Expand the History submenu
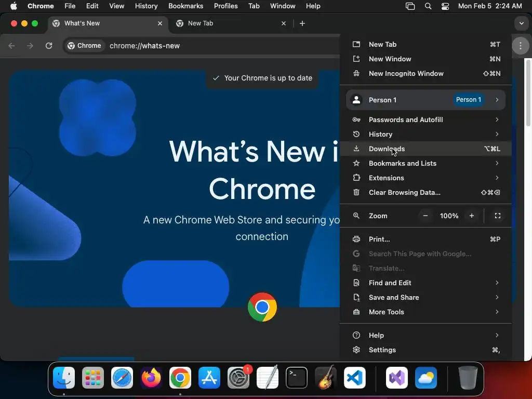532x399 pixels. pyautogui.click(x=426, y=135)
